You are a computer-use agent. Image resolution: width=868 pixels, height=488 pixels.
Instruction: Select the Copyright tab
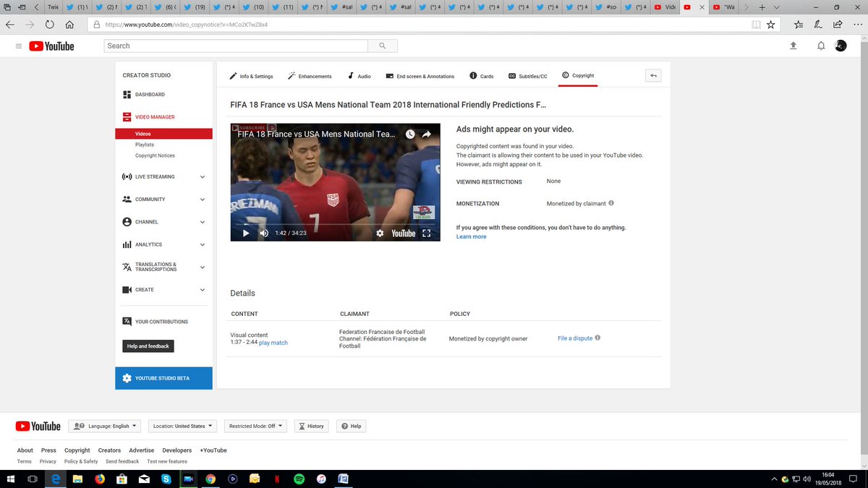(x=578, y=75)
